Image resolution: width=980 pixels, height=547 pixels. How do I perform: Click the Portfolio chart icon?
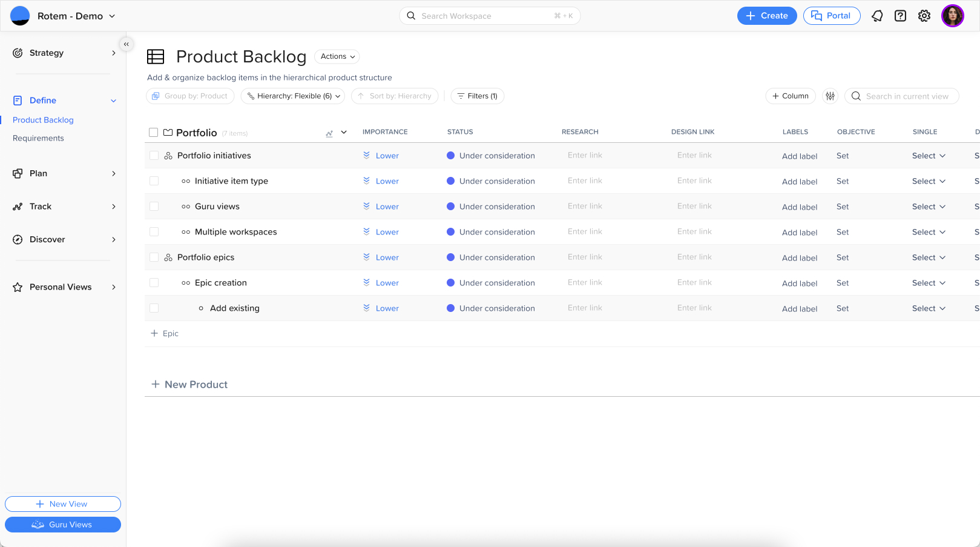(329, 133)
